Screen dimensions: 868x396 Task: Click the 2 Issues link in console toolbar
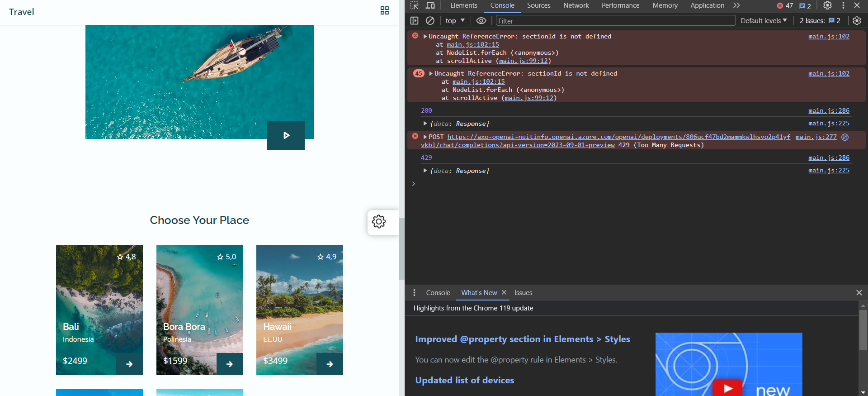click(820, 20)
